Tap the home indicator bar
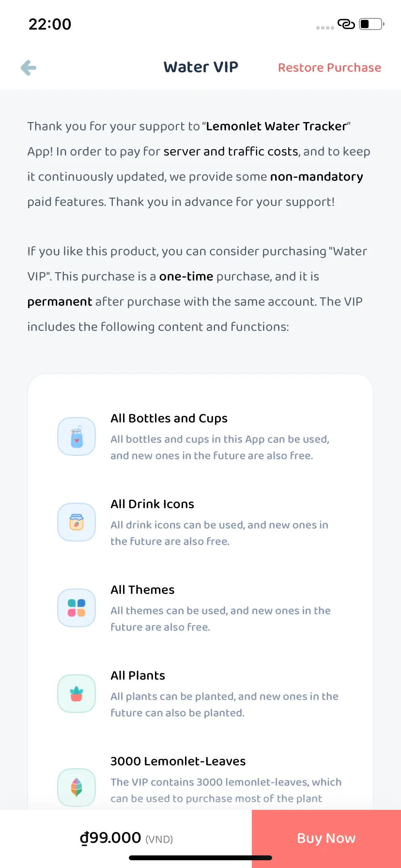 point(200,858)
